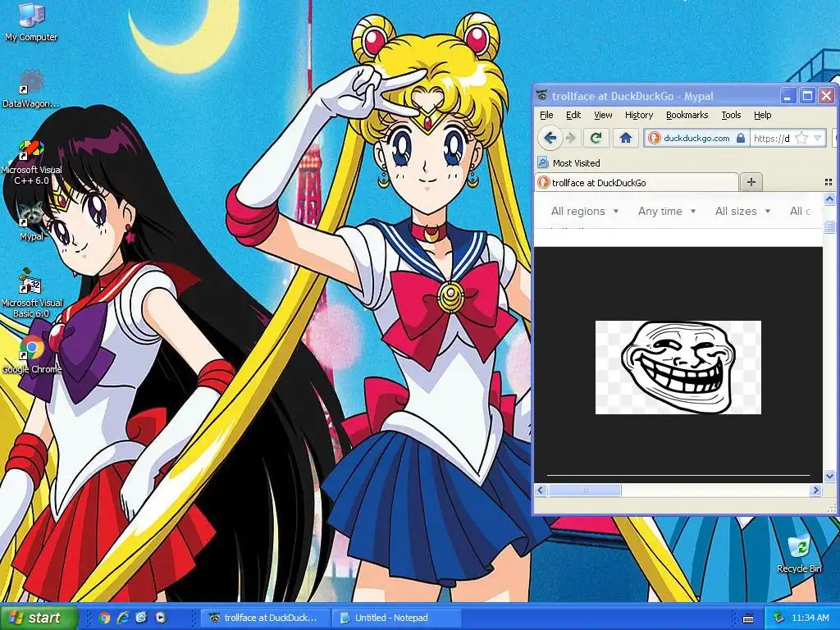This screenshot has width=840, height=630.
Task: Open the Help menu in Mypal
Action: [762, 115]
